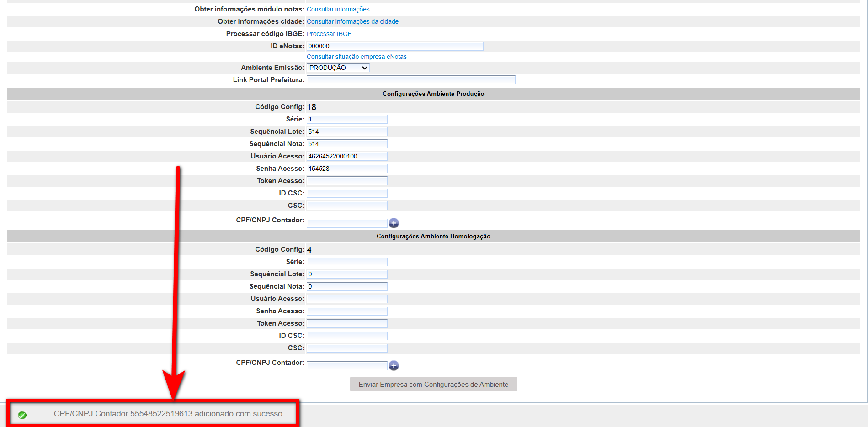868x427 pixels.
Task: Click the Processar IBGE link
Action: pyautogui.click(x=329, y=34)
